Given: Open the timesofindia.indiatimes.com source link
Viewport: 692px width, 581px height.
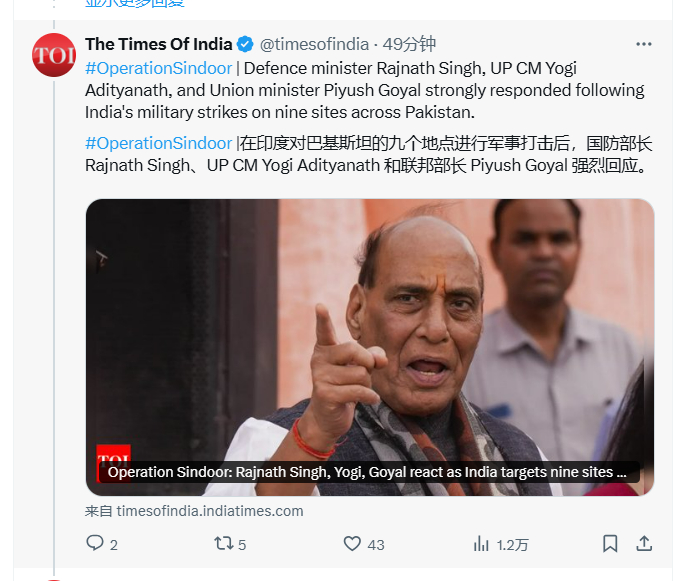Looking at the screenshot, I should coord(210,511).
